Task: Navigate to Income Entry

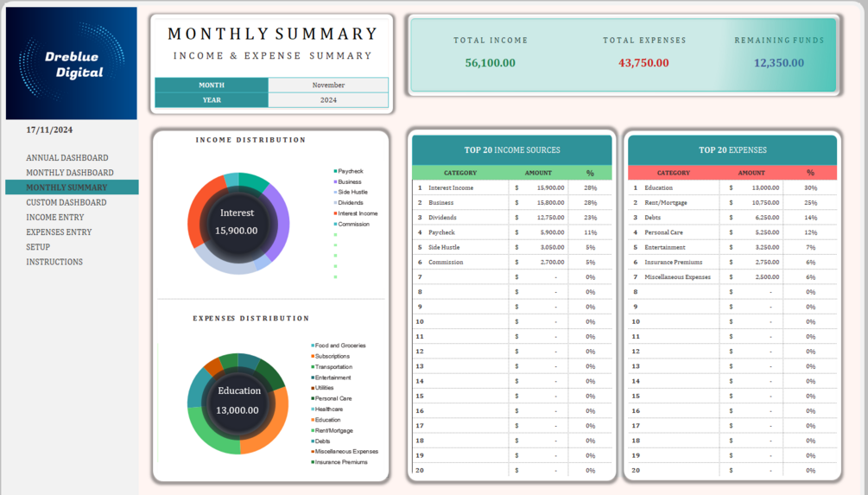Action: click(54, 218)
